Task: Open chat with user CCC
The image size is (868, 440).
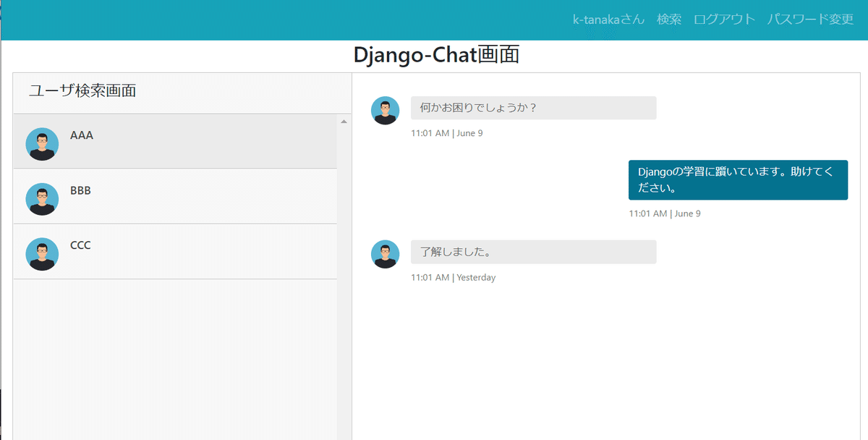Action: pyautogui.click(x=175, y=251)
